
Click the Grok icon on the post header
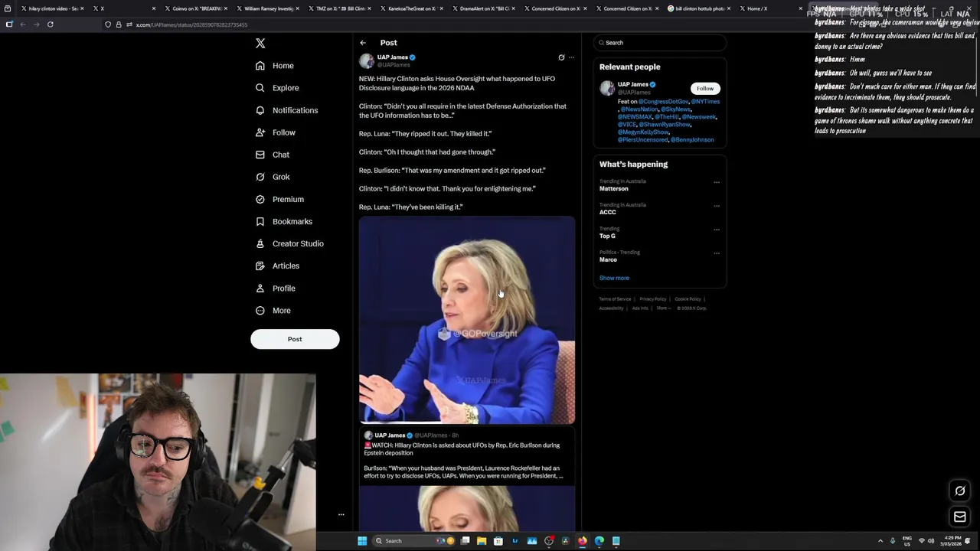pos(561,57)
